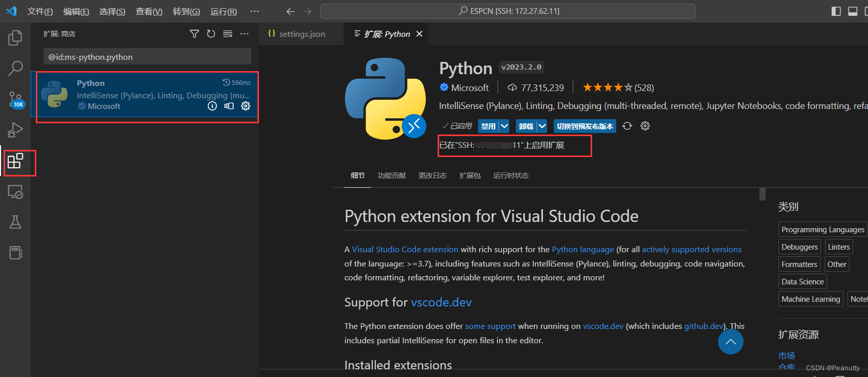Click the info icon on Python list item

click(x=212, y=106)
